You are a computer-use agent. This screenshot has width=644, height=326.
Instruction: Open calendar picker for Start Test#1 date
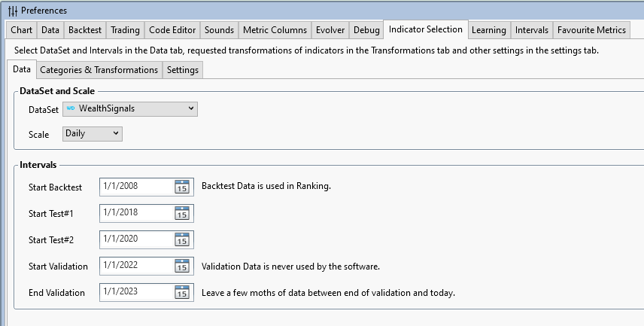[182, 213]
